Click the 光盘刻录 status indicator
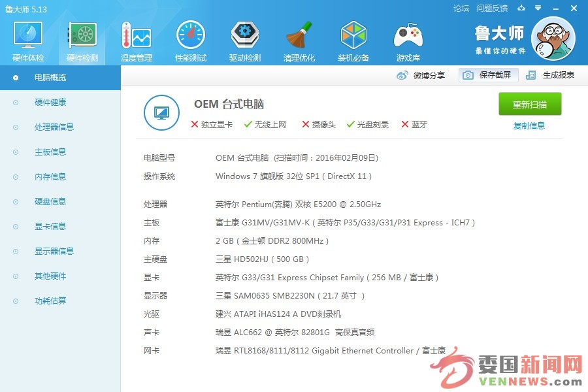Screen dimensions: 588x392 (368, 125)
